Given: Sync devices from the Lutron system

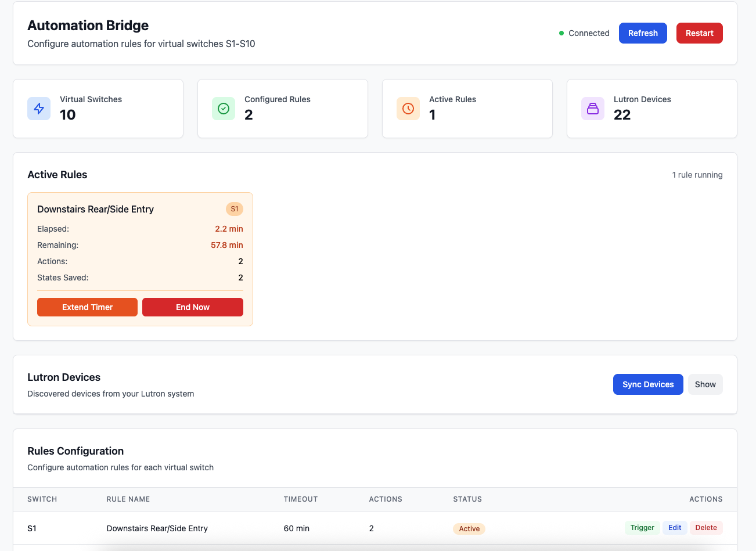Looking at the screenshot, I should pos(648,384).
